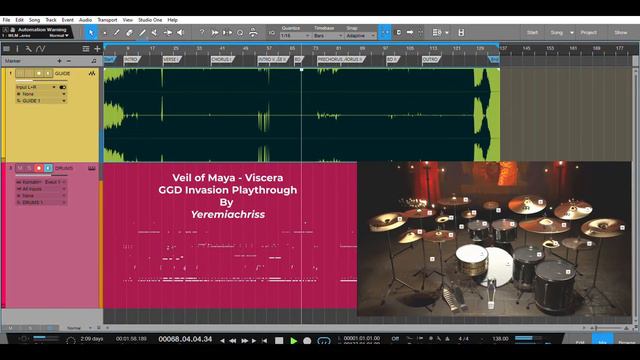Select the Arrow tool
This screenshot has height=360, width=640.
[x=91, y=33]
